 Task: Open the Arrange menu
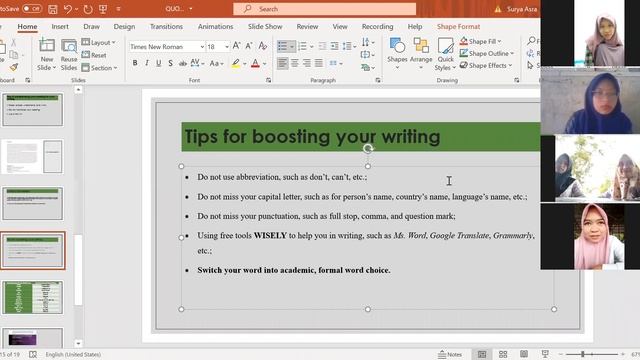point(421,53)
